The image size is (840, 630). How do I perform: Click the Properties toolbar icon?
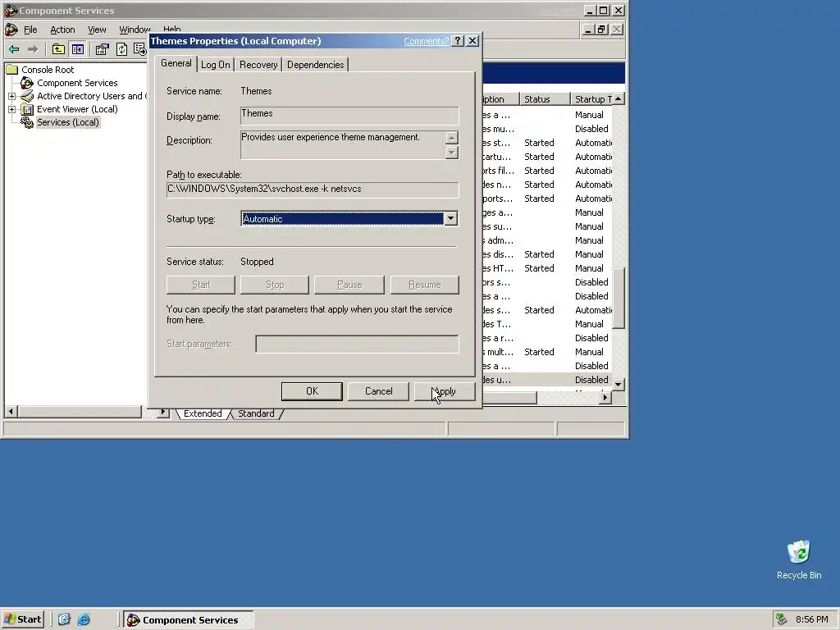(x=102, y=49)
